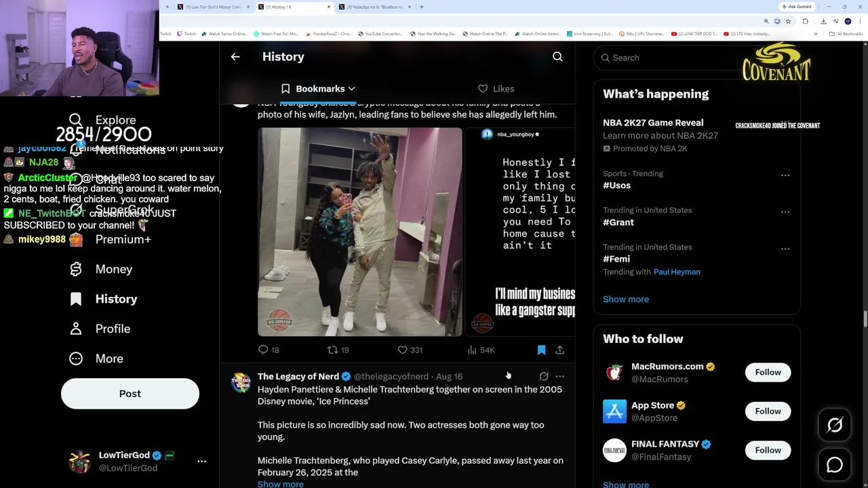Click the page vertical scrollbar
868x488 pixels.
tap(865, 319)
